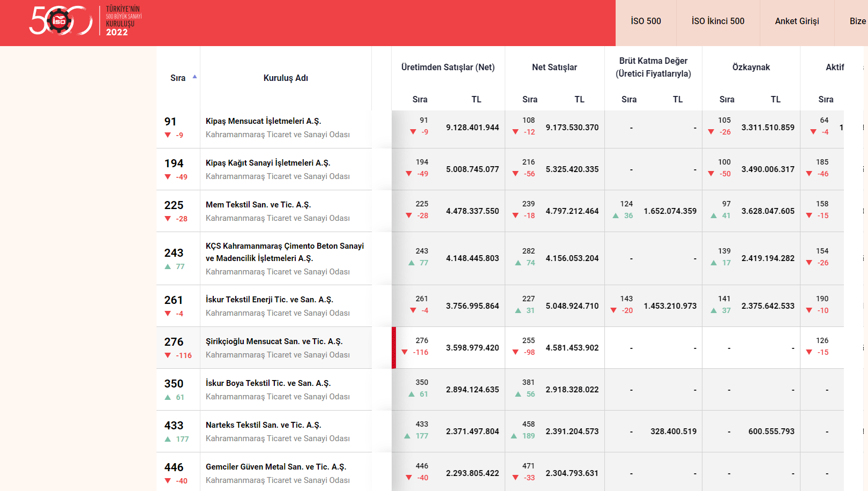Screen dimensions: 868x491
Task: Click red down arrow under rank 91
Action: [x=168, y=135]
